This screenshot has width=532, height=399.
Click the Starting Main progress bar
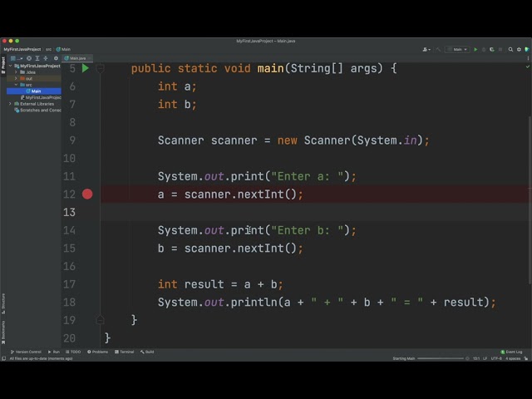pyautogui.click(x=441, y=358)
